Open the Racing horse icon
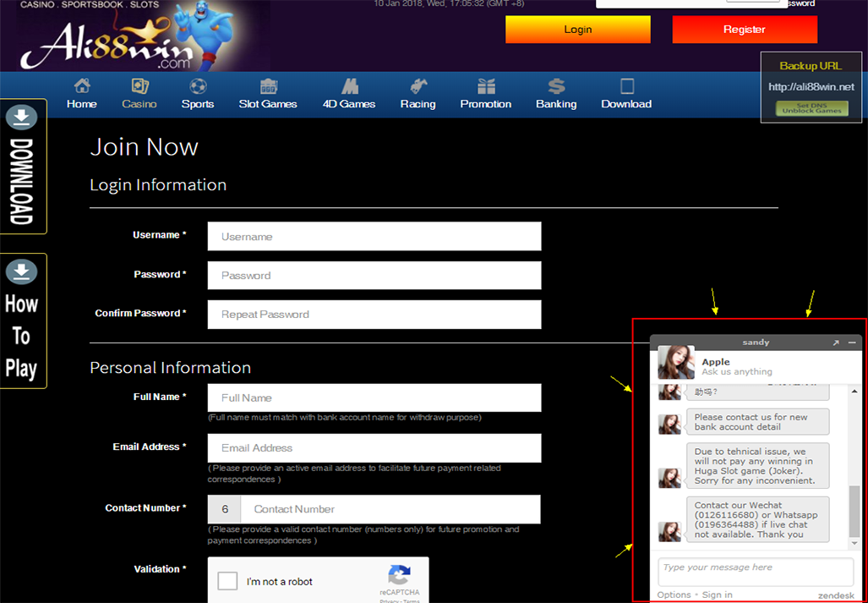This screenshot has height=603, width=868. pos(418,86)
